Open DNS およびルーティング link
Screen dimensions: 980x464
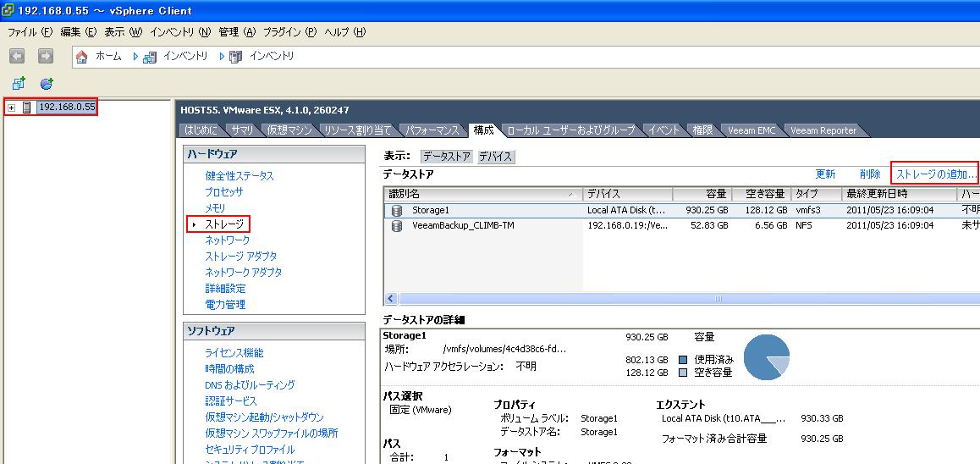point(250,385)
